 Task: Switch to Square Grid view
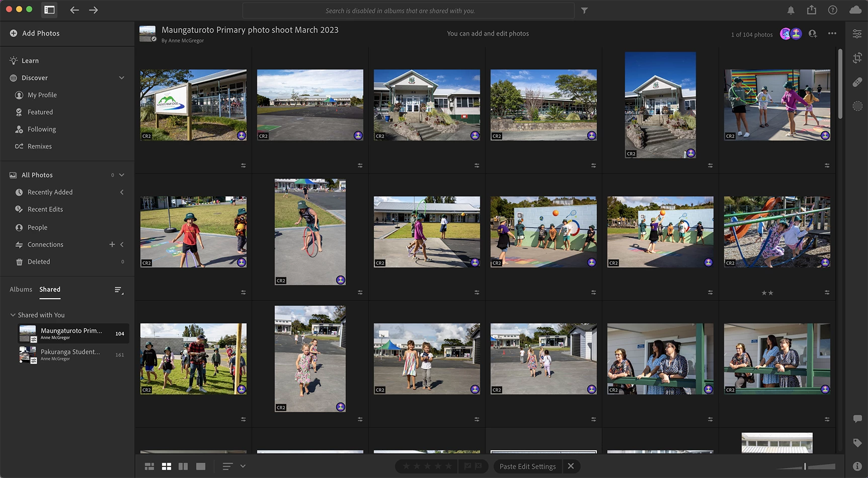(x=167, y=466)
